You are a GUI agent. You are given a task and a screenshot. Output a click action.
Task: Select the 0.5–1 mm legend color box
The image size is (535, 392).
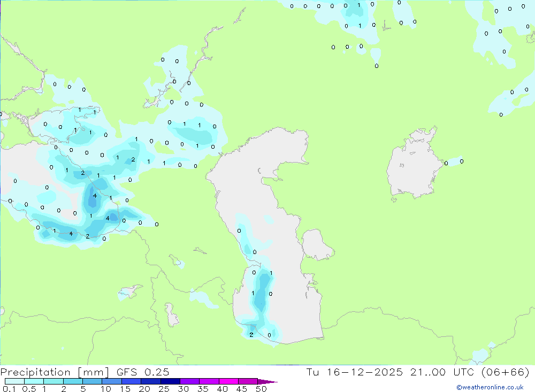(x=34, y=381)
